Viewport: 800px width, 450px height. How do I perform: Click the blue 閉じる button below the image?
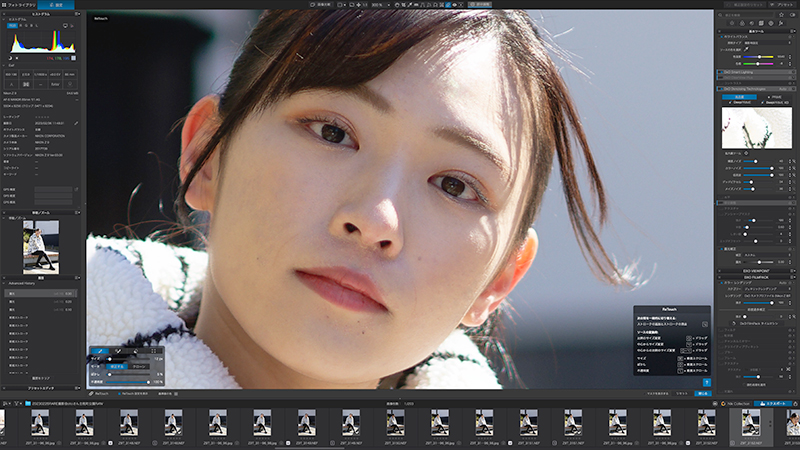point(703,393)
